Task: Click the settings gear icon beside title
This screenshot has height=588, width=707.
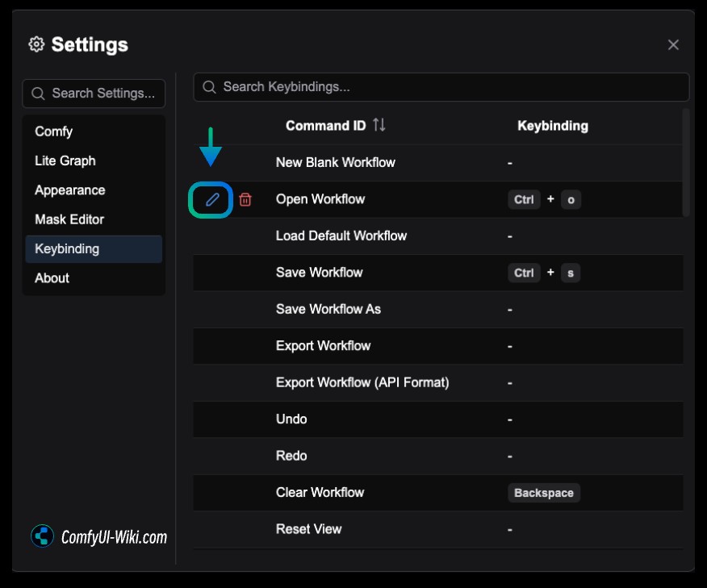Action: (36, 44)
